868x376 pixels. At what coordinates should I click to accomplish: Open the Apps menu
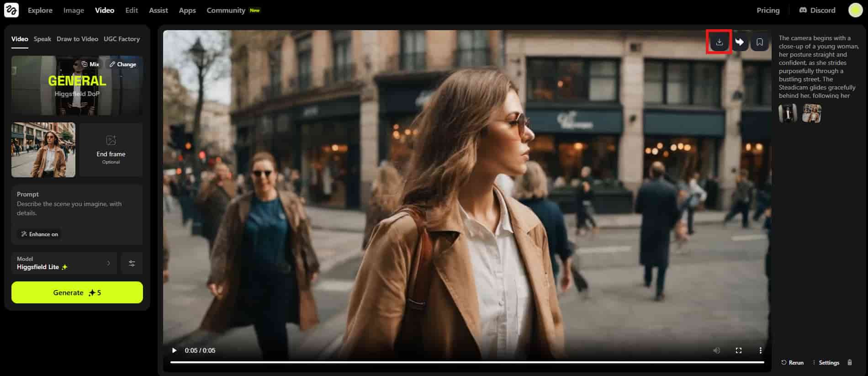(x=187, y=10)
